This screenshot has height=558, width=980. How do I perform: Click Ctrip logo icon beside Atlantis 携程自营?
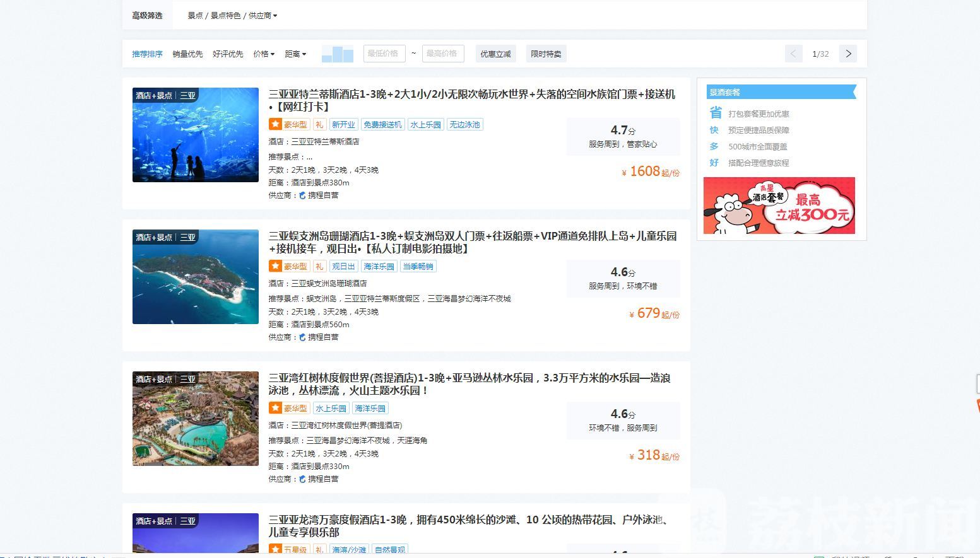click(303, 195)
